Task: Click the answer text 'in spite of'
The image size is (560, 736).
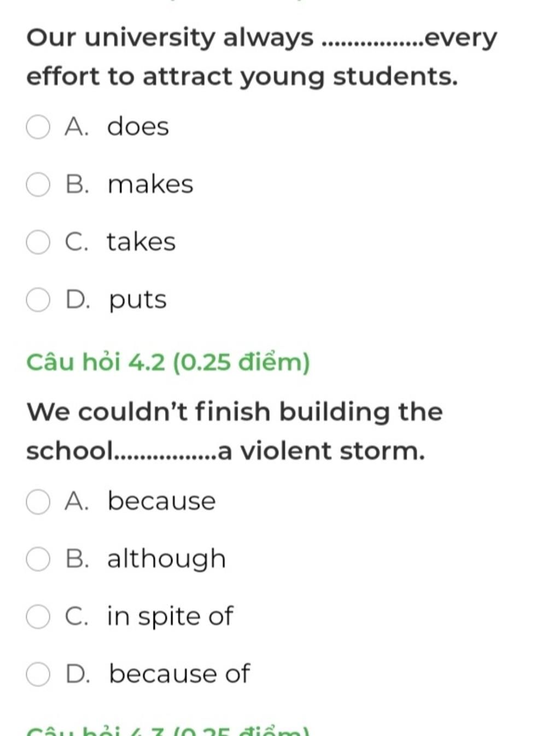Action: pyautogui.click(x=170, y=617)
